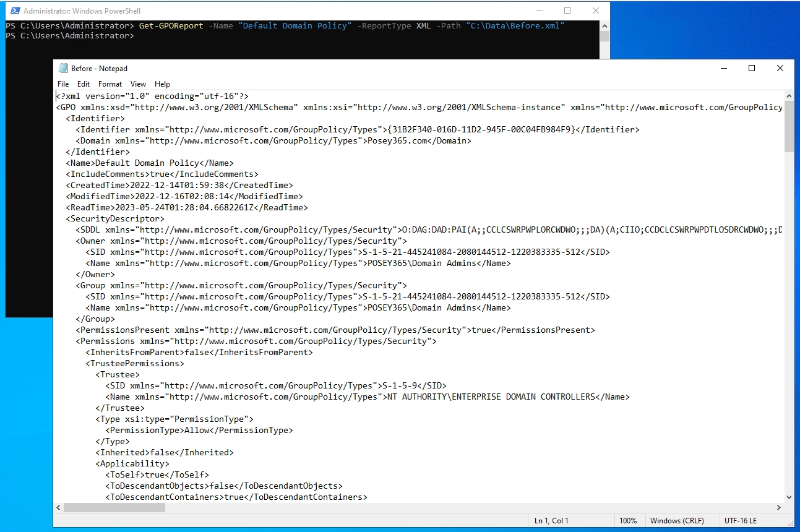Click the horizontal scrollbar right arrow
The image size is (800, 532).
[779, 507]
